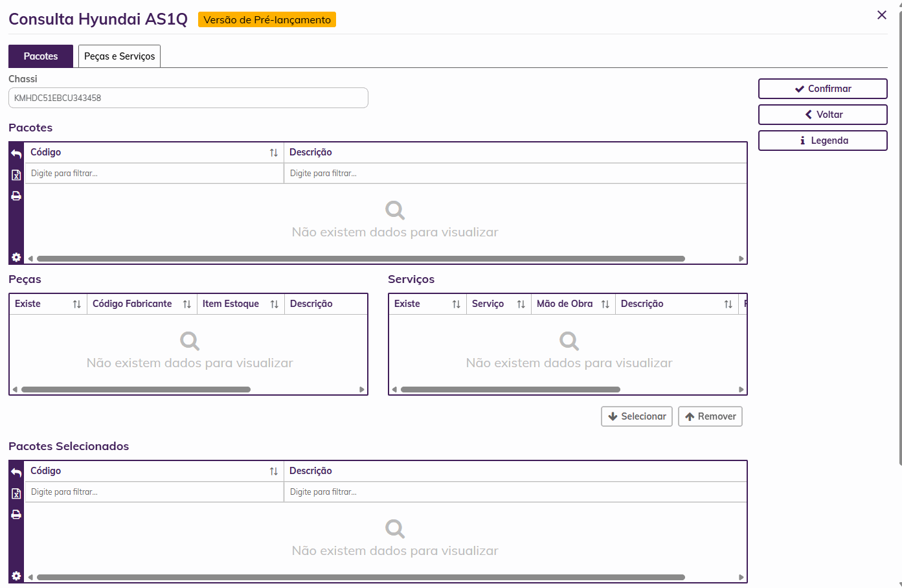Click the Versão de Pré-lançamento badge
902x588 pixels.
click(x=267, y=19)
